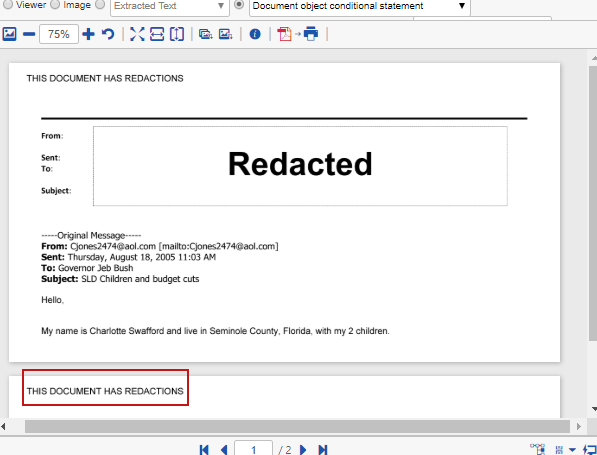
Task: Click the horizontal scrollbar right arrow
Action: pos(579,426)
